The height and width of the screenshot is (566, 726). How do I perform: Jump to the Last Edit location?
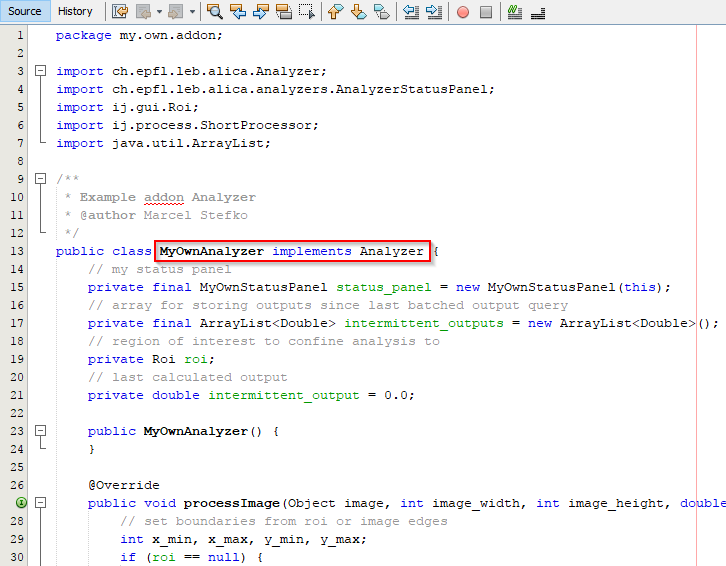pos(120,11)
